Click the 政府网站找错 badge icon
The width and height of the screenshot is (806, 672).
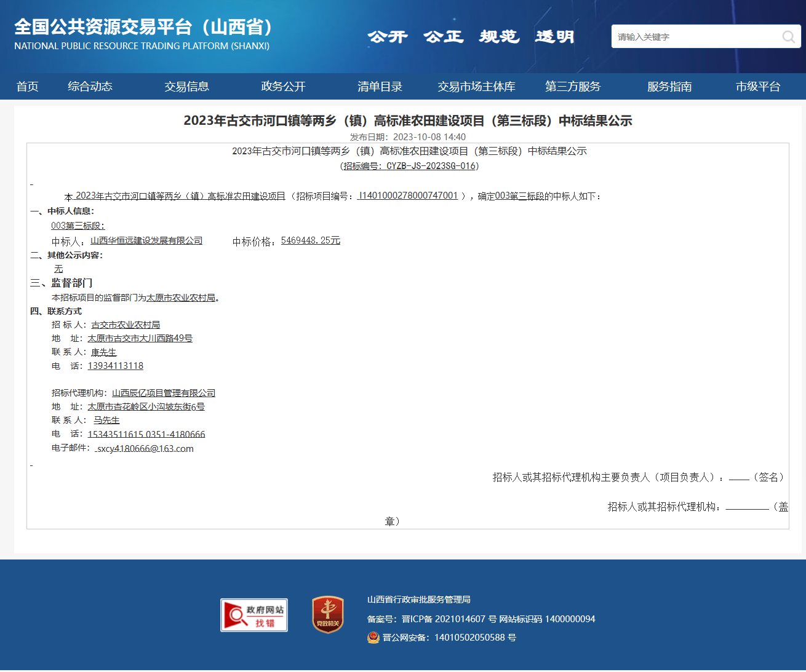pyautogui.click(x=254, y=615)
